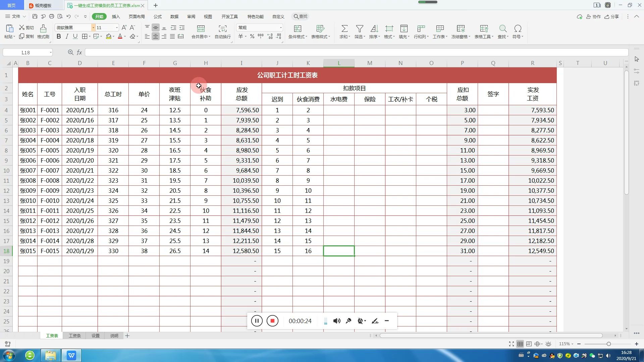Click decrease decimal places icon
The image size is (644, 362).
278,36
